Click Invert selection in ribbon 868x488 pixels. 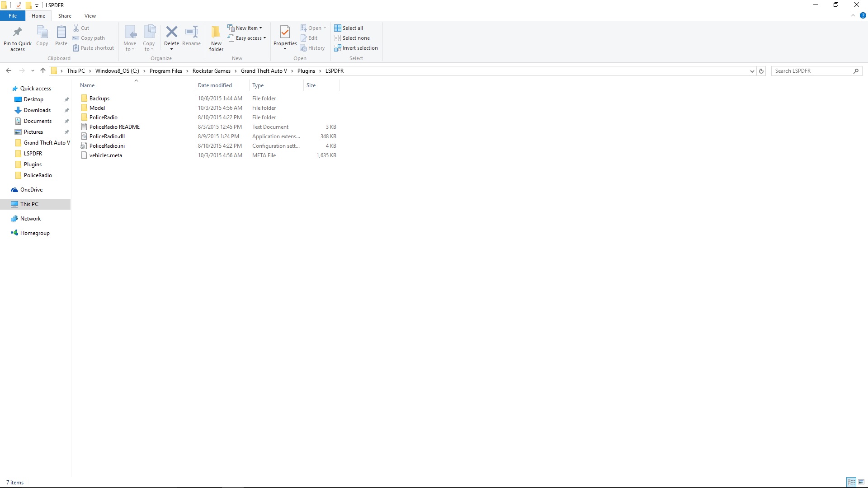356,48
